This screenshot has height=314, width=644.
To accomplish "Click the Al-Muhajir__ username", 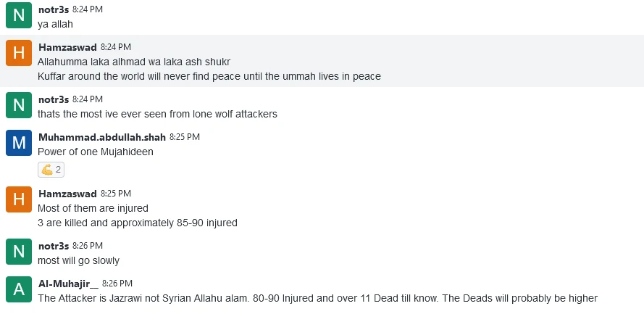I will pyautogui.click(x=67, y=283).
